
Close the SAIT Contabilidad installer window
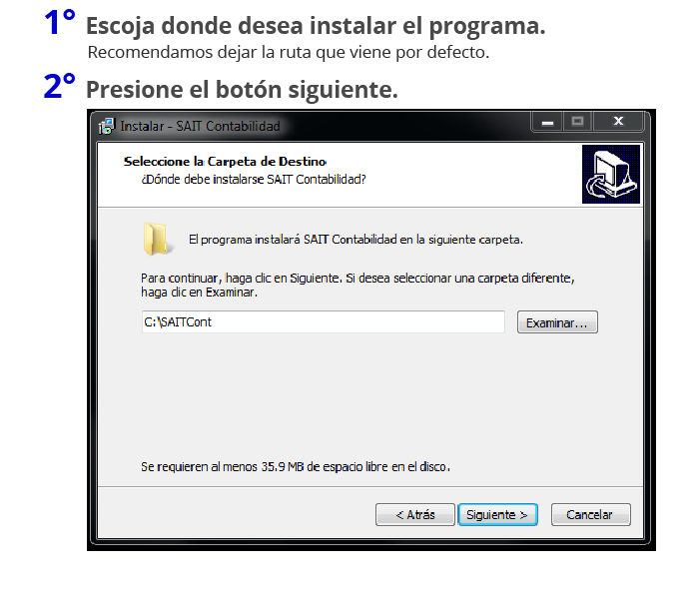coord(618,122)
